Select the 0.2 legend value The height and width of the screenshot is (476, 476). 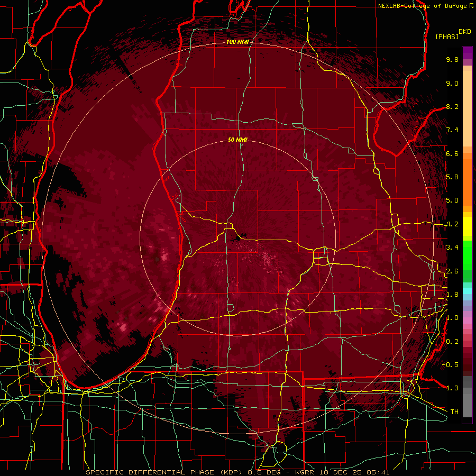click(452, 342)
